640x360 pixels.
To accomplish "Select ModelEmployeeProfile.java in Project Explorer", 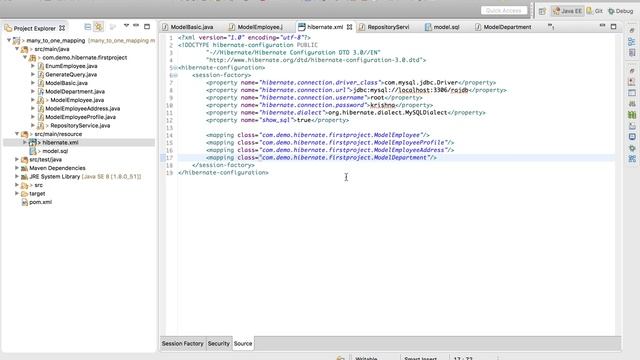I will point(80,117).
